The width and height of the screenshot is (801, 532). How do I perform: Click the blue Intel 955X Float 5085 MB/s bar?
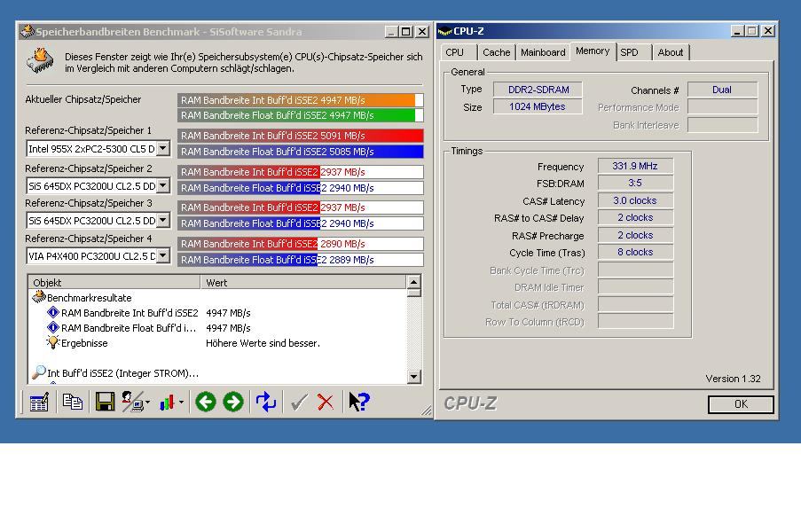(301, 152)
